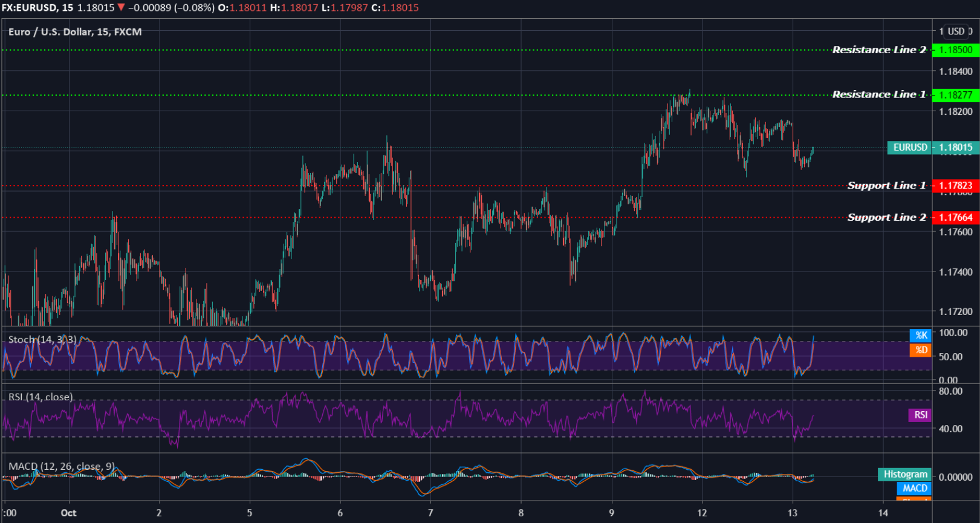Click the red down-arrow change indicator in header
Viewport: 980px width, 523px height.
click(x=121, y=8)
